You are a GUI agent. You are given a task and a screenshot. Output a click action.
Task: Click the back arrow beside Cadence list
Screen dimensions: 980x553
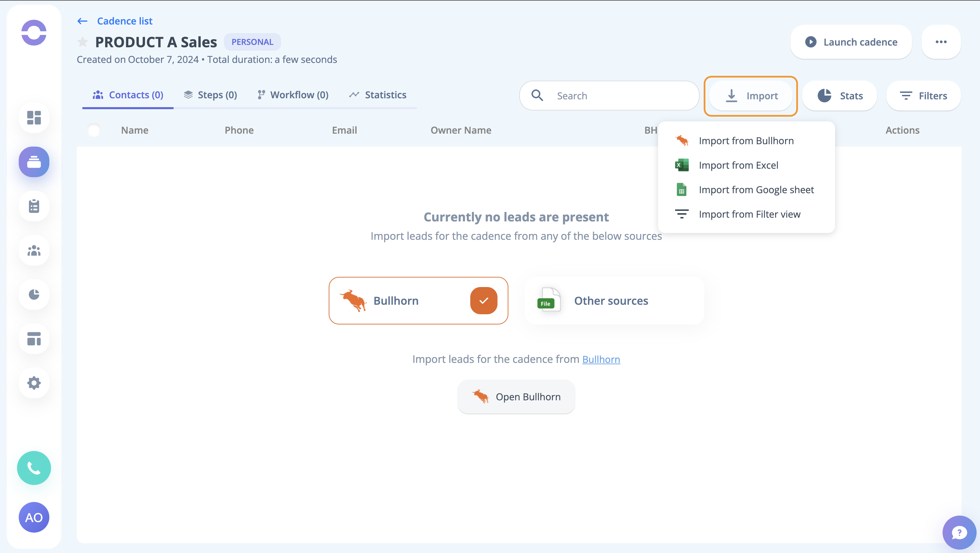tap(83, 21)
